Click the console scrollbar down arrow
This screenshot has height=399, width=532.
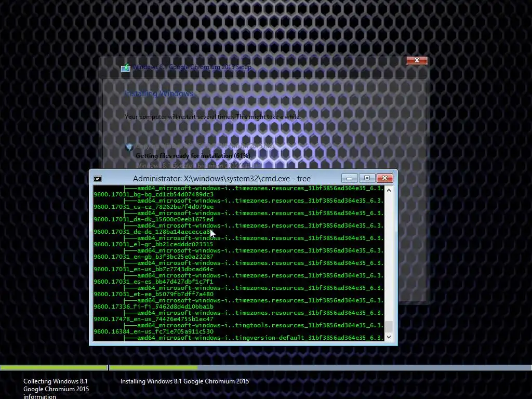point(389,337)
